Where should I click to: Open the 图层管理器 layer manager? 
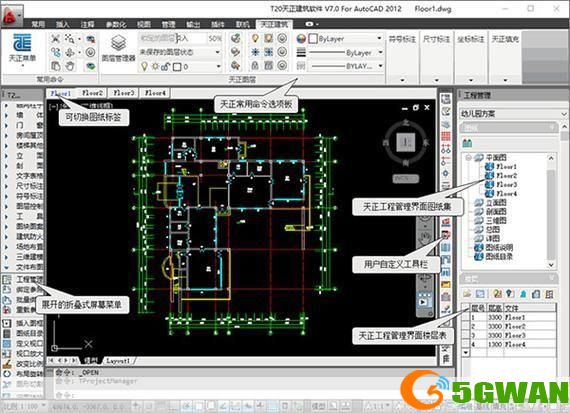click(118, 48)
